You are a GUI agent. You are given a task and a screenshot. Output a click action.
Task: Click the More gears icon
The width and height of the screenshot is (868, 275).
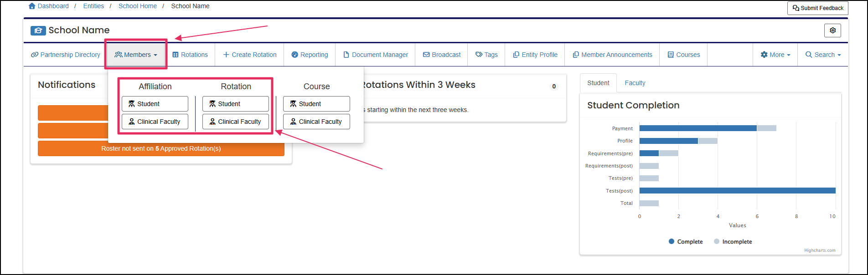764,55
